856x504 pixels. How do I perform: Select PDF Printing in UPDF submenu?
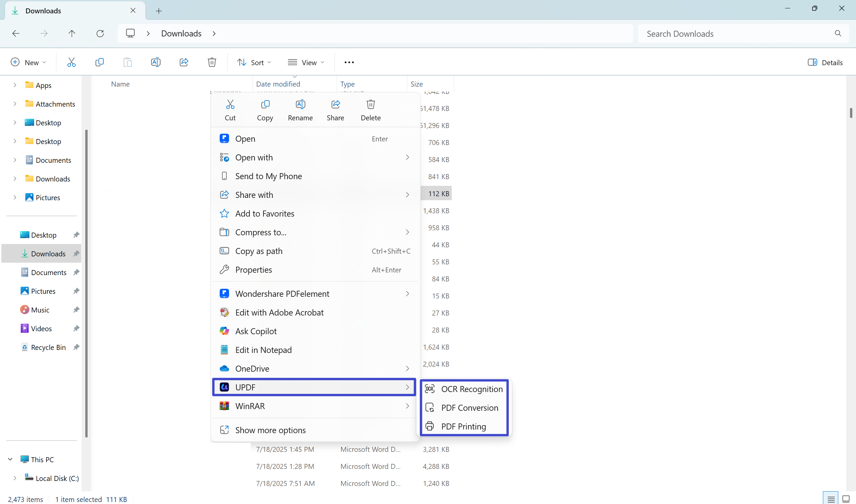pos(464,426)
